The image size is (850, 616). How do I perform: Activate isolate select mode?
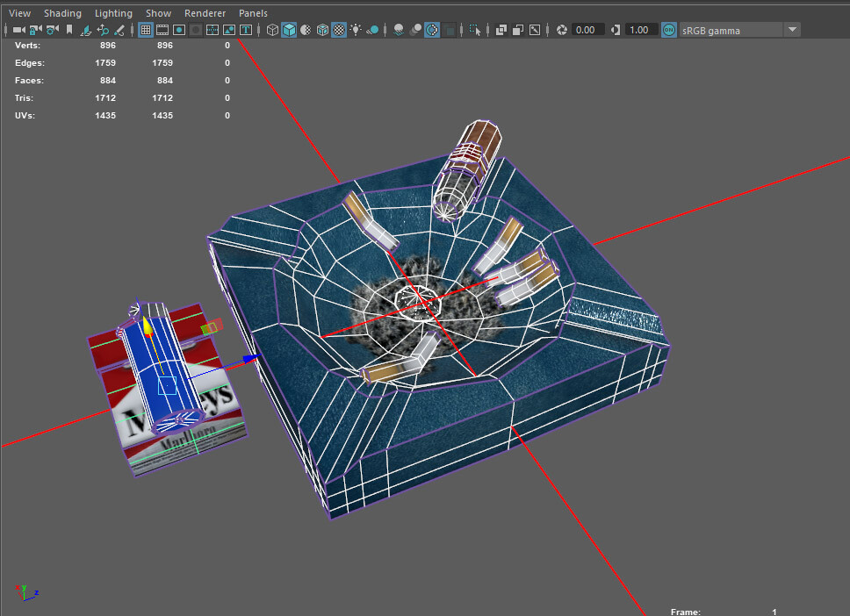(475, 30)
